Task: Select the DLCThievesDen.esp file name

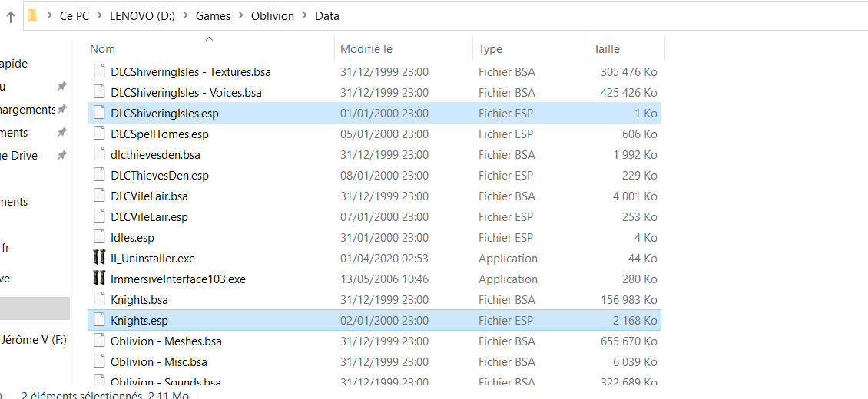Action: pos(160,175)
